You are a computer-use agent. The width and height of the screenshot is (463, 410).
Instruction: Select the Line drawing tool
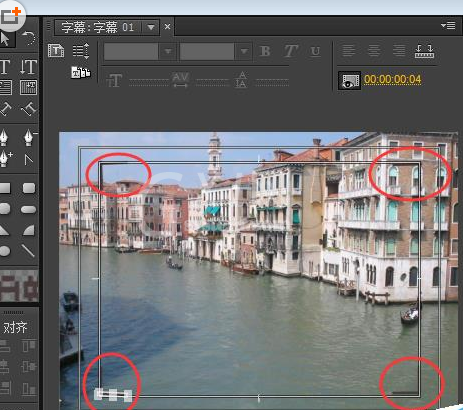pyautogui.click(x=28, y=251)
